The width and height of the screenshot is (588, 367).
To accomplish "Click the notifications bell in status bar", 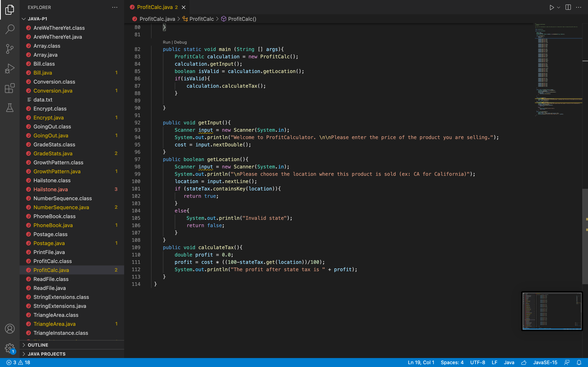I will click(x=579, y=362).
